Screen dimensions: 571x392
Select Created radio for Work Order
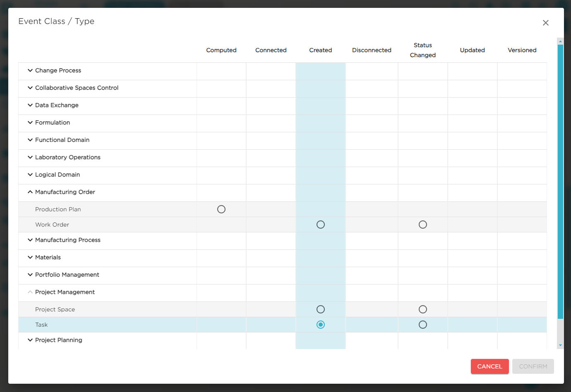tap(321, 225)
